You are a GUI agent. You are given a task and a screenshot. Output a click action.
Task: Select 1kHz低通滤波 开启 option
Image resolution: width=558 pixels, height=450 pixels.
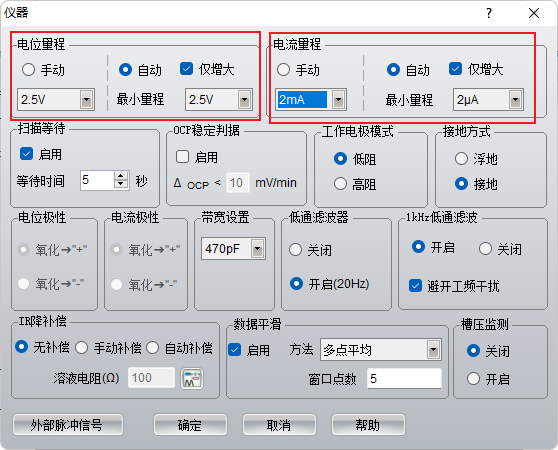click(x=418, y=247)
